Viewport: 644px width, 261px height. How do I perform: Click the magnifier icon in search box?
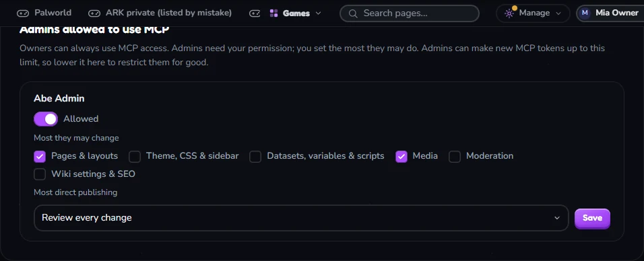352,13
